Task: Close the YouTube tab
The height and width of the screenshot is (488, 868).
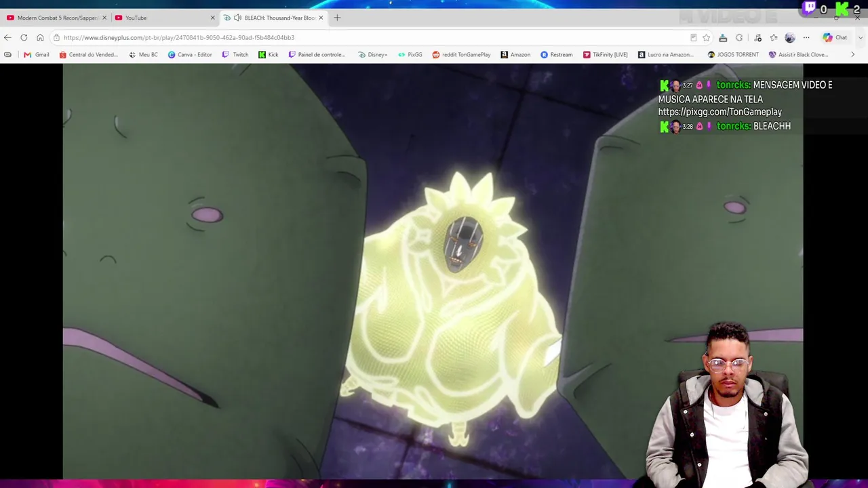Action: click(x=212, y=18)
